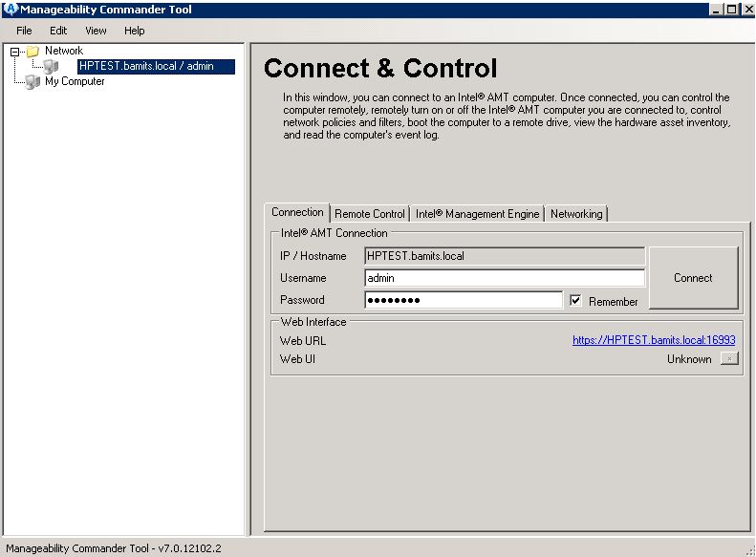Viewport: 756px width, 557px height.
Task: Click the My Computer icon
Action: 32,81
